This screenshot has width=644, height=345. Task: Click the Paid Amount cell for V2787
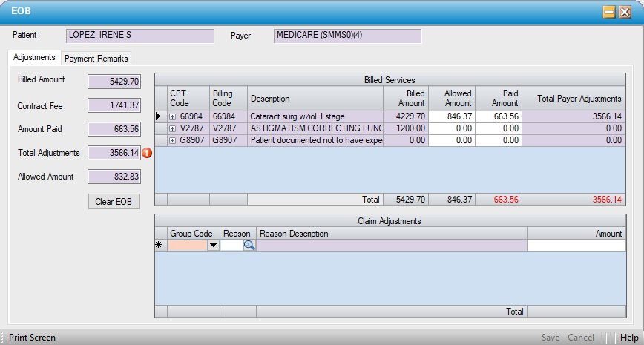click(499, 128)
